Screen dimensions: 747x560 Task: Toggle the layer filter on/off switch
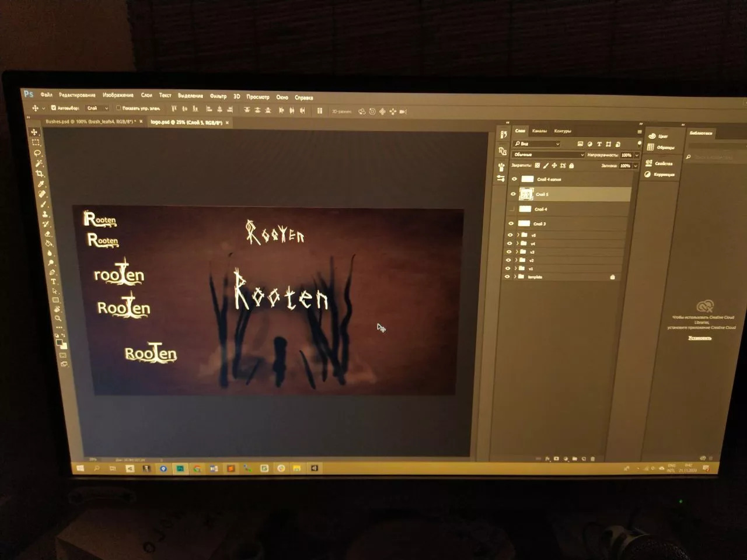coord(640,143)
